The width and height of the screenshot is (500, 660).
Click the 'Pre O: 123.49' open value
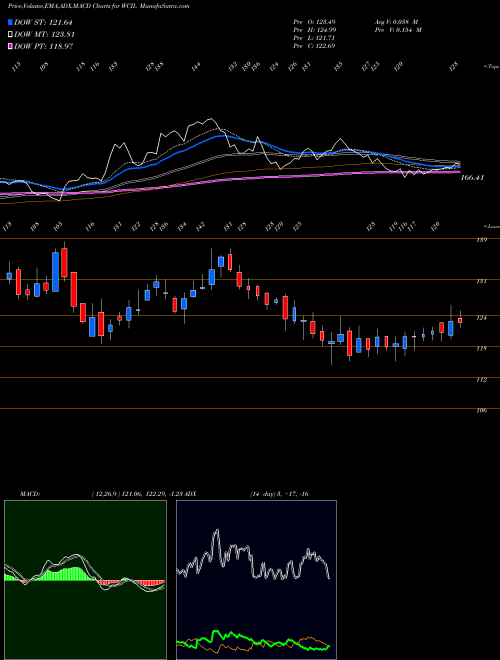[314, 22]
